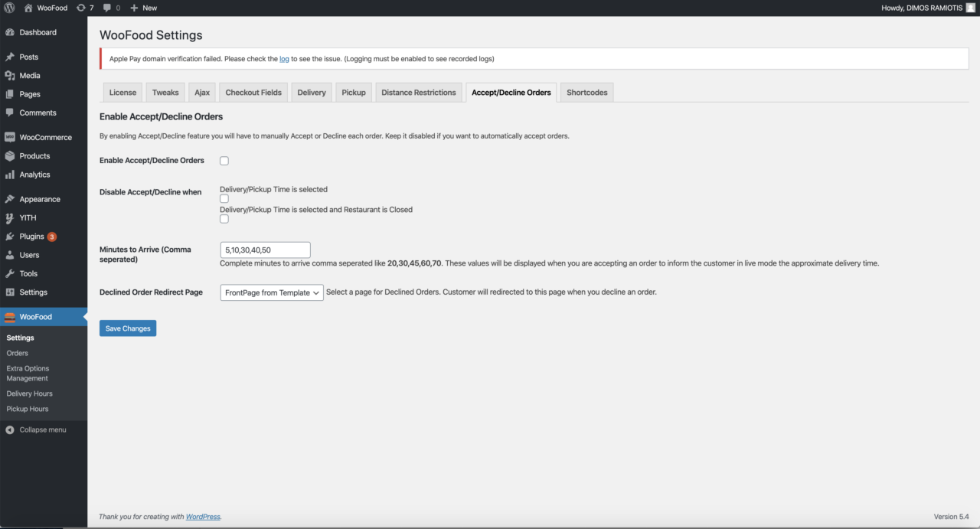This screenshot has height=529, width=980.
Task: Click the Minutes to Arrive input field
Action: [x=265, y=250]
